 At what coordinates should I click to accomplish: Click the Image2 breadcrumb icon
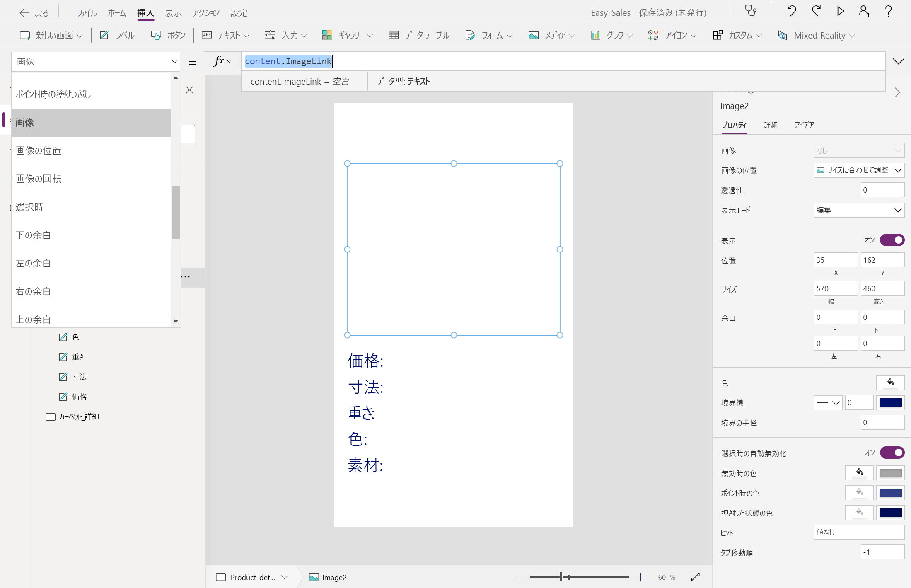pos(314,577)
